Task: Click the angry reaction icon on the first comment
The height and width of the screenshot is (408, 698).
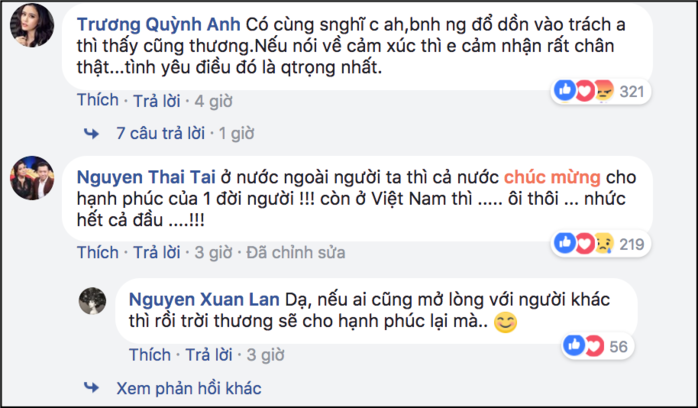Action: click(604, 91)
